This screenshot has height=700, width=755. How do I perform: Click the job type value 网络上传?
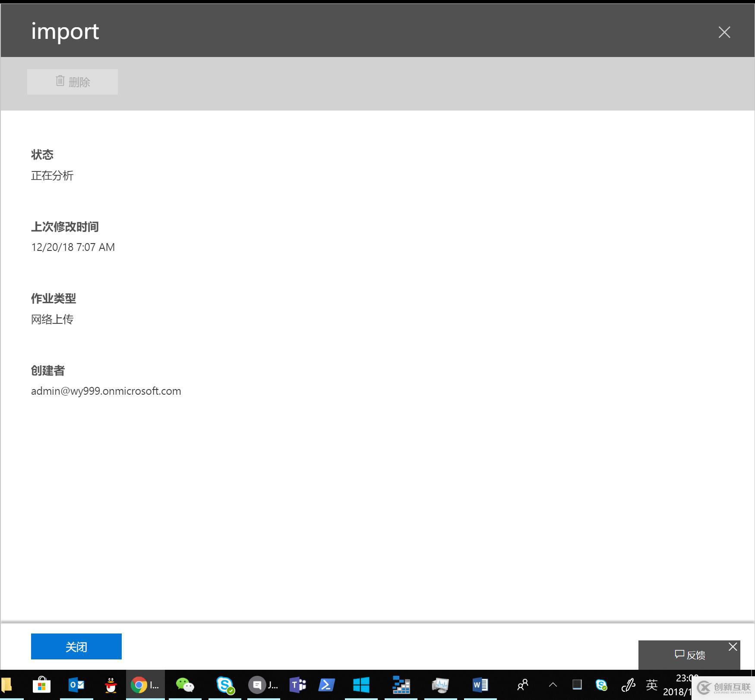(x=52, y=319)
